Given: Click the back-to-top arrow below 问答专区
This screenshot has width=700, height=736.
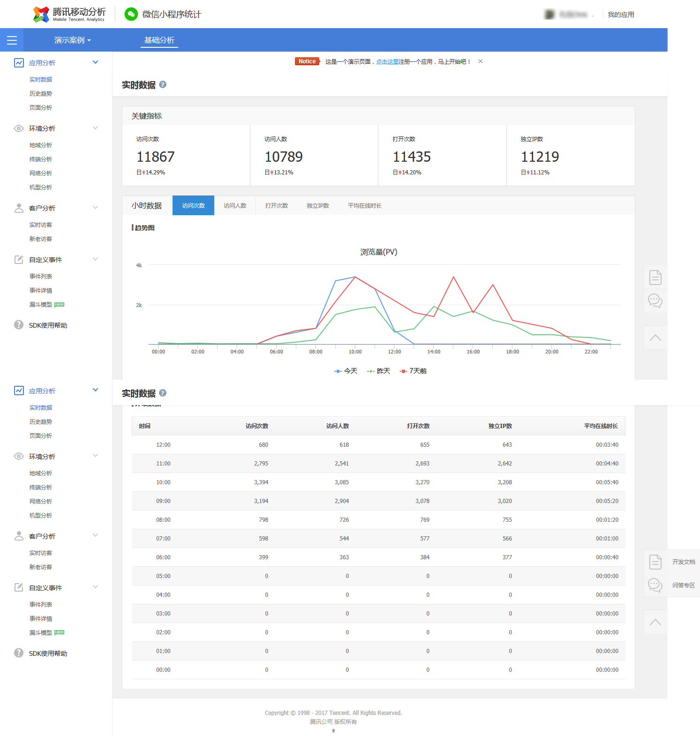Looking at the screenshot, I should [x=655, y=622].
